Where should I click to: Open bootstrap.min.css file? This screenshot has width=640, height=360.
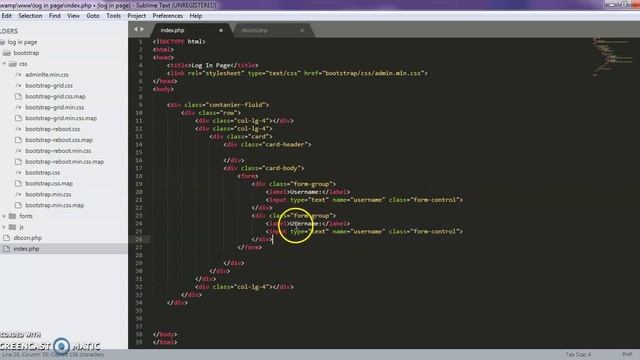point(48,195)
